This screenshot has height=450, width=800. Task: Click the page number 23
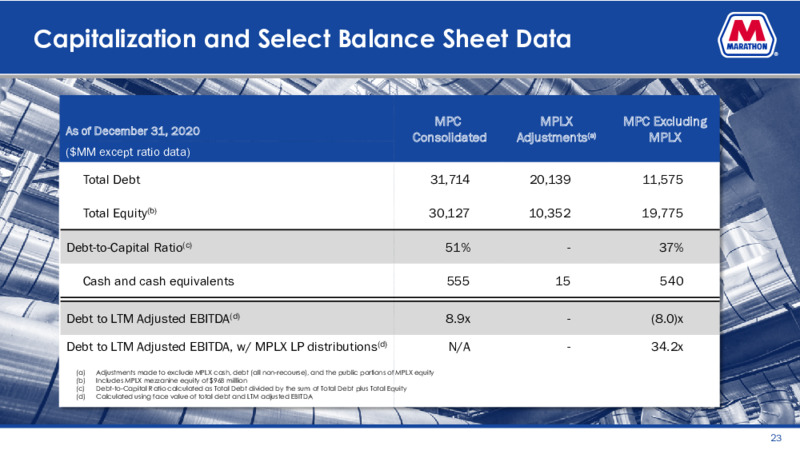point(776,438)
